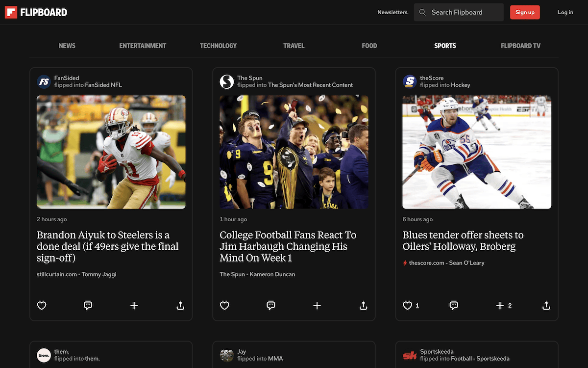Click the '1 hour ago' timestamp
Image resolution: width=588 pixels, height=368 pixels.
click(233, 219)
